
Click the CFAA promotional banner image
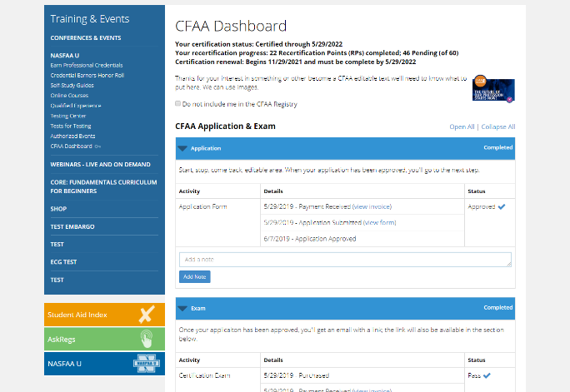pyautogui.click(x=493, y=89)
